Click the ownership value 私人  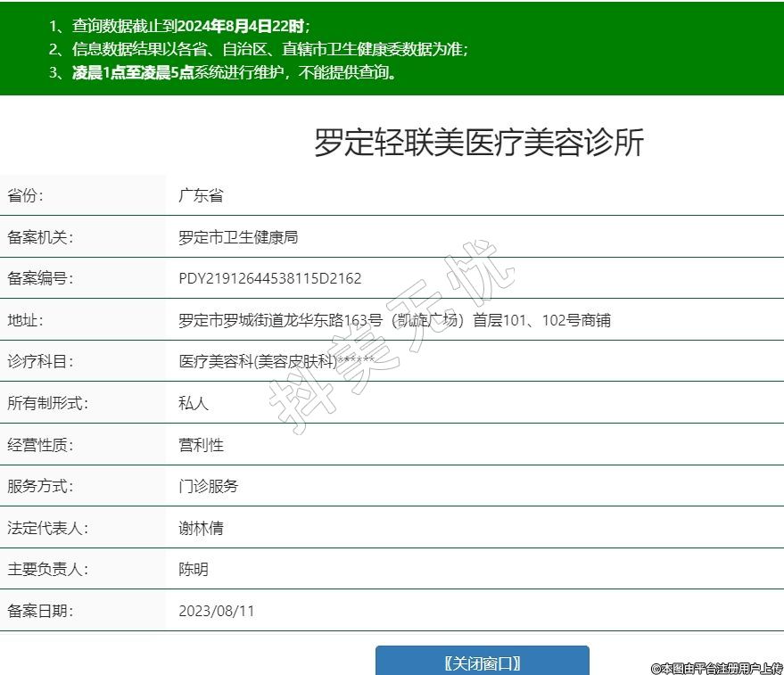pyautogui.click(x=194, y=404)
